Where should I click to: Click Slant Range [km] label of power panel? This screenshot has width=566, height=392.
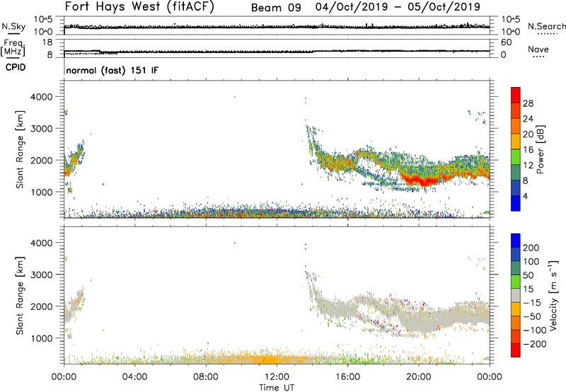pos(19,149)
